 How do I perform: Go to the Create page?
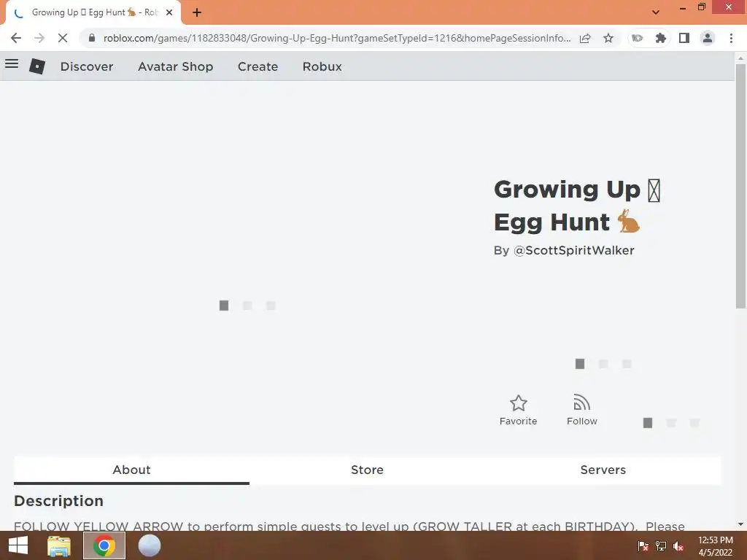pos(258,66)
